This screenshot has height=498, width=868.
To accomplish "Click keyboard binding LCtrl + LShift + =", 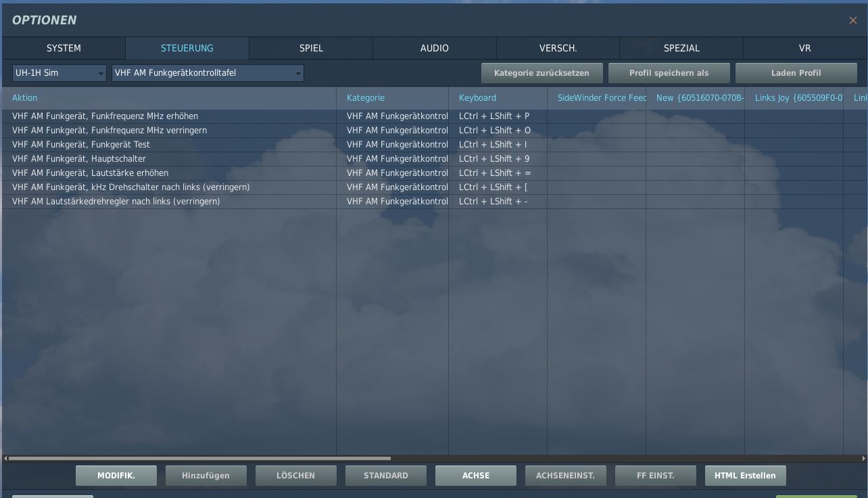I will pos(498,173).
